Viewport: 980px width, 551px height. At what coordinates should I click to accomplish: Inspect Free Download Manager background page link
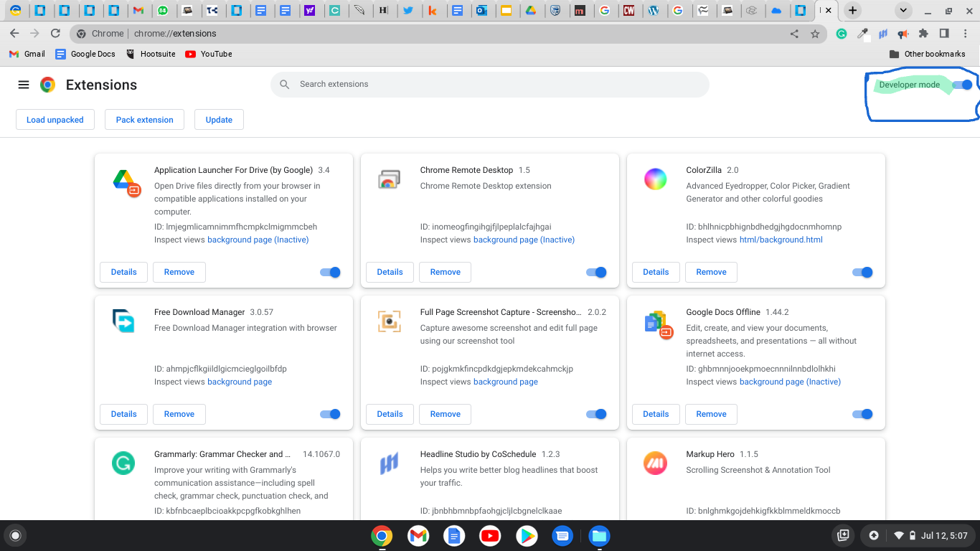pyautogui.click(x=240, y=382)
